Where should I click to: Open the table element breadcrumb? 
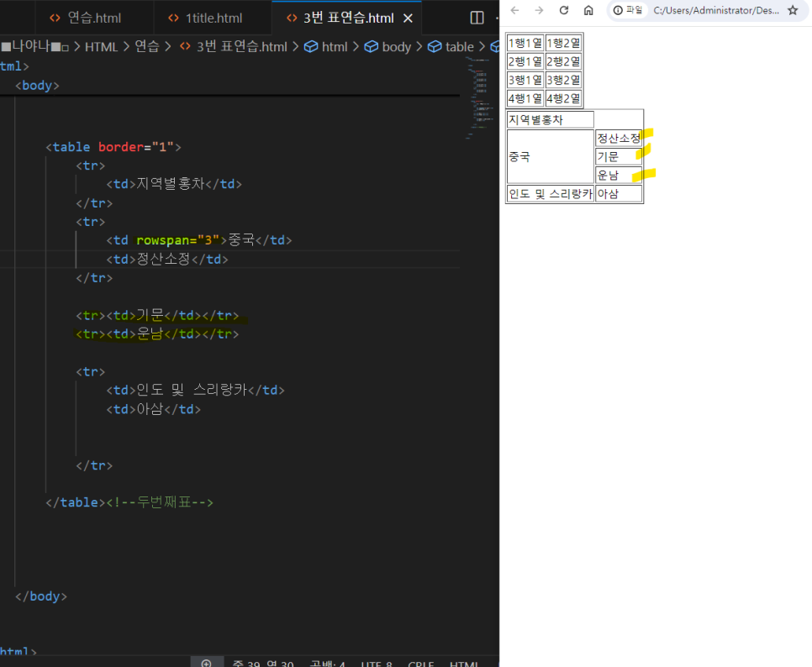coord(459,46)
